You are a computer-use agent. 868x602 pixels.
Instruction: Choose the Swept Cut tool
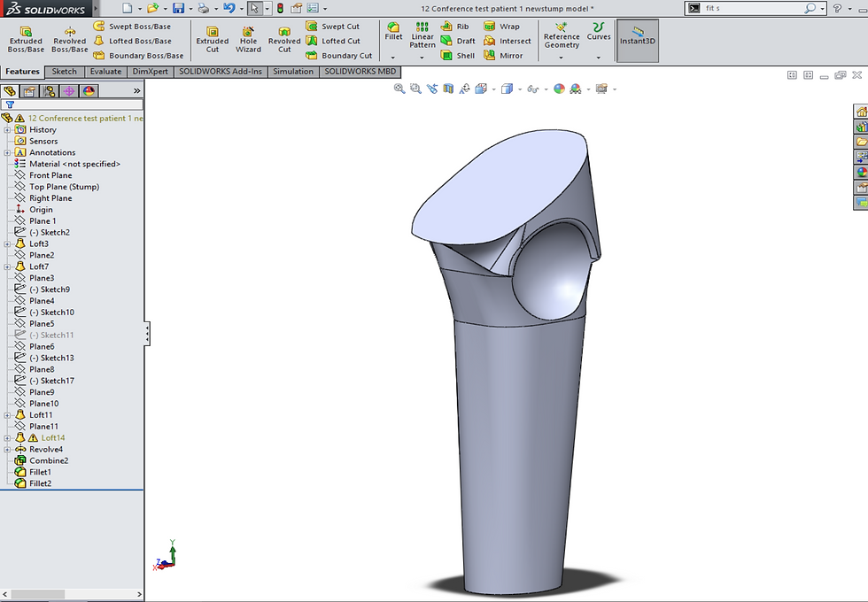coord(333,26)
